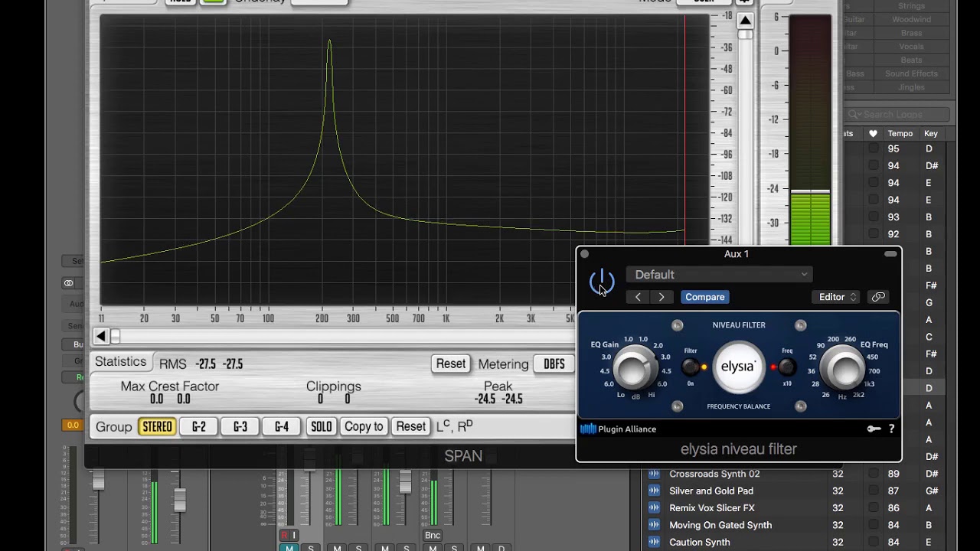Favorite the Silver and Gold Pad checkbox
980x551 pixels.
click(x=873, y=491)
